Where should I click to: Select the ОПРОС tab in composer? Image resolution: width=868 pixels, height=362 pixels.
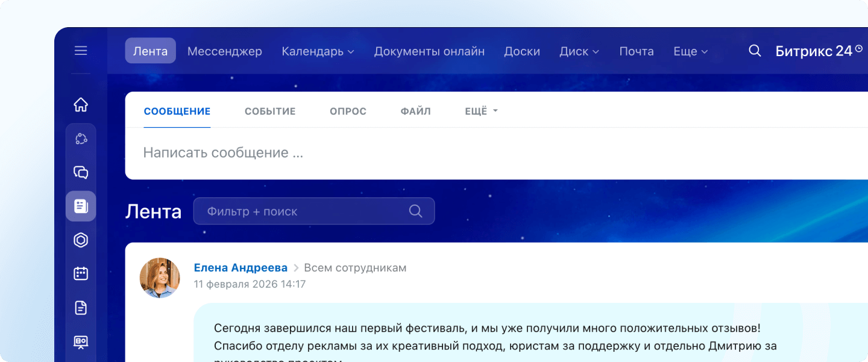click(x=348, y=111)
